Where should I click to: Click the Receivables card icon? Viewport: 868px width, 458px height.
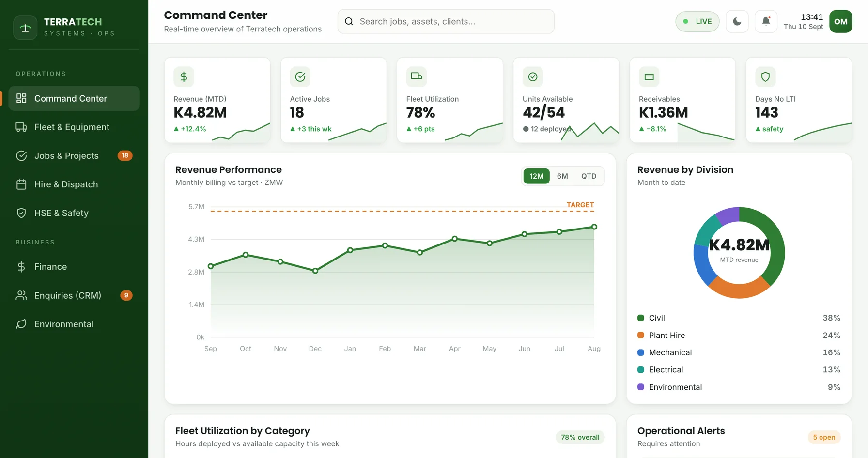pyautogui.click(x=649, y=76)
